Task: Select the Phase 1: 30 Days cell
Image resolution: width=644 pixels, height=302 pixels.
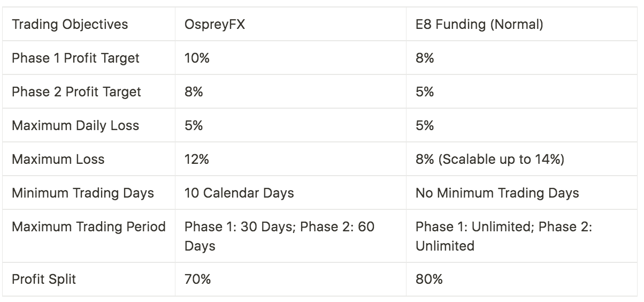Action: (290, 236)
